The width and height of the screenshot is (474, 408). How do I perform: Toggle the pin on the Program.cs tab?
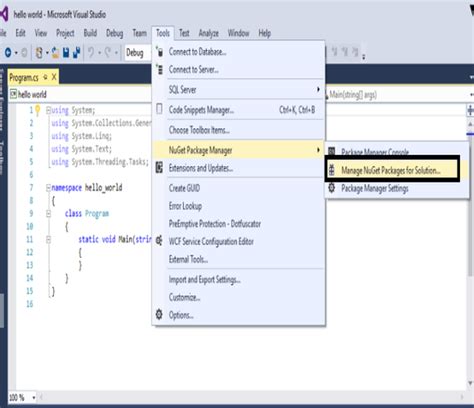pos(46,77)
